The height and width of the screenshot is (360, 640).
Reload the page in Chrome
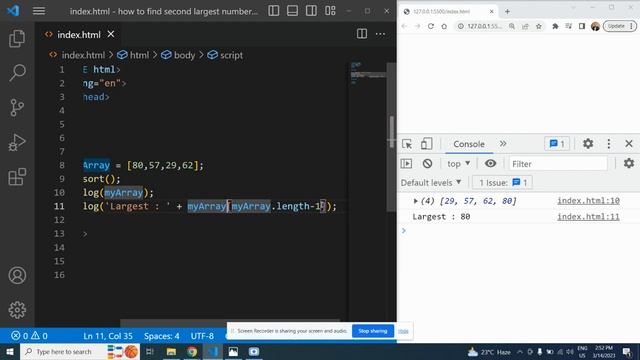tap(431, 26)
